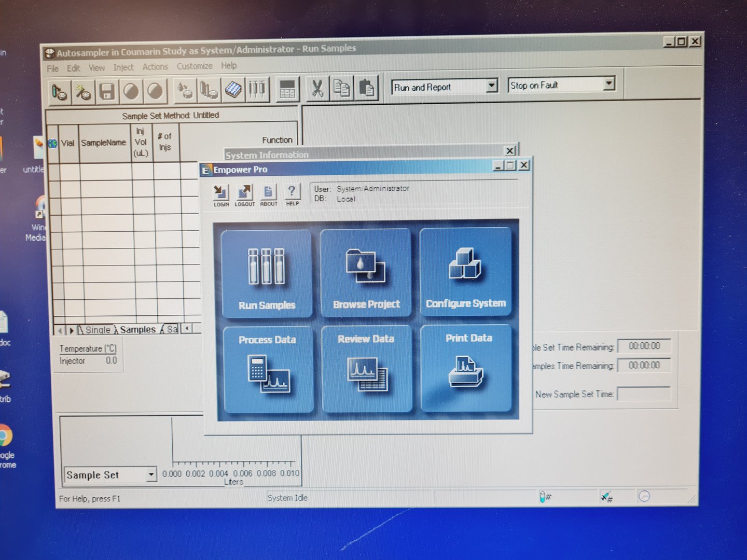The width and height of the screenshot is (747, 560).
Task: Open the Run Samples tile
Action: [267, 274]
